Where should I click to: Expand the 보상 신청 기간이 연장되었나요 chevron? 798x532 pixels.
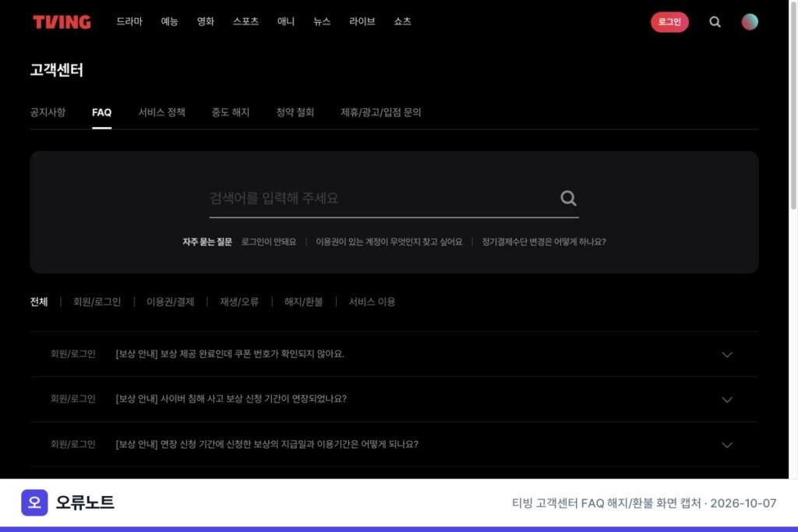727,400
